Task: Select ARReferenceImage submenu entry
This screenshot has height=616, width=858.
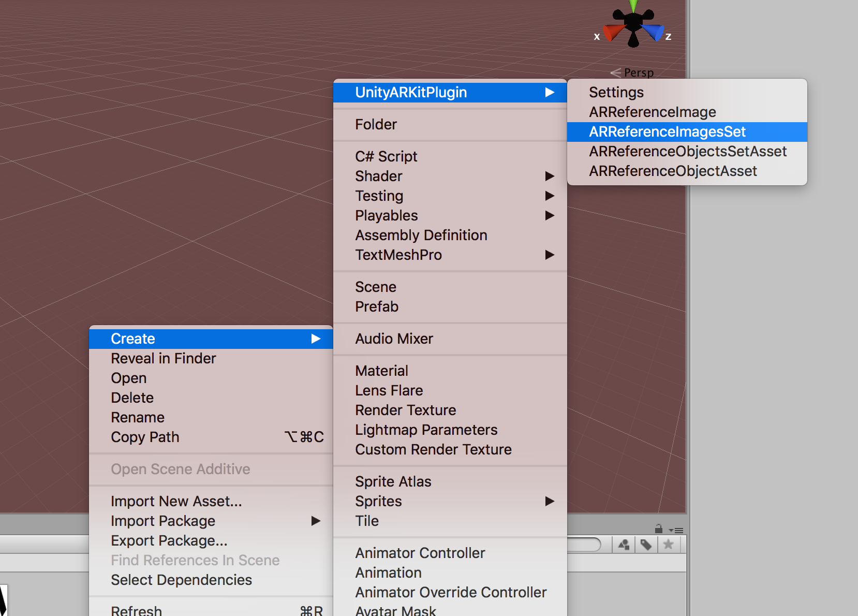Action: tap(687, 112)
